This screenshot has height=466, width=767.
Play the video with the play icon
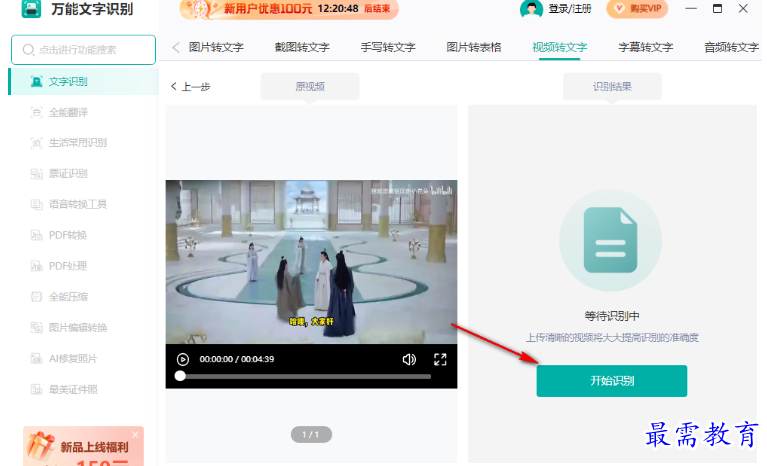tap(183, 359)
